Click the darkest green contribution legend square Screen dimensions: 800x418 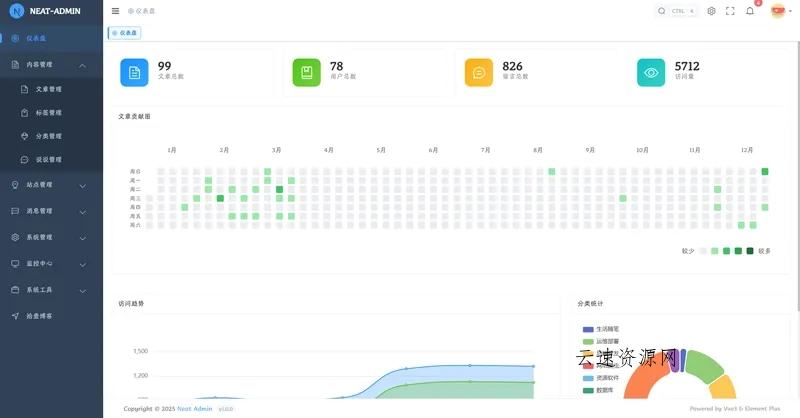point(750,251)
